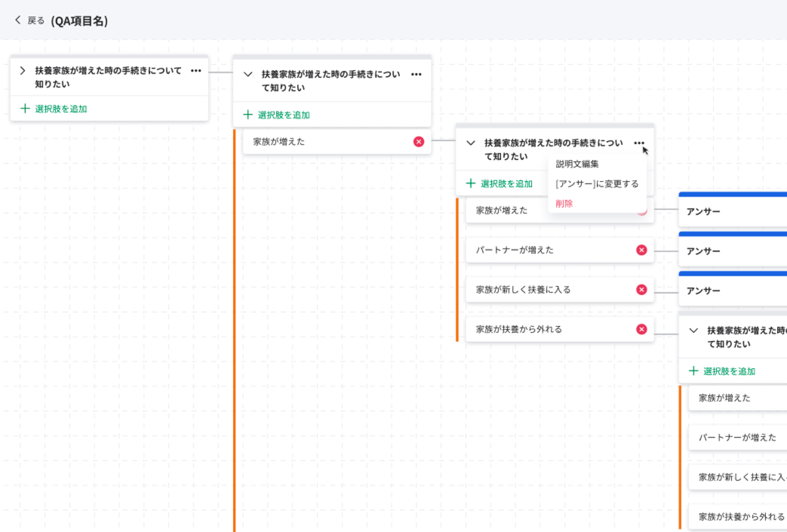This screenshot has height=532, width=787.
Task: Click the three-dot menu on the second card
Action: 416,74
